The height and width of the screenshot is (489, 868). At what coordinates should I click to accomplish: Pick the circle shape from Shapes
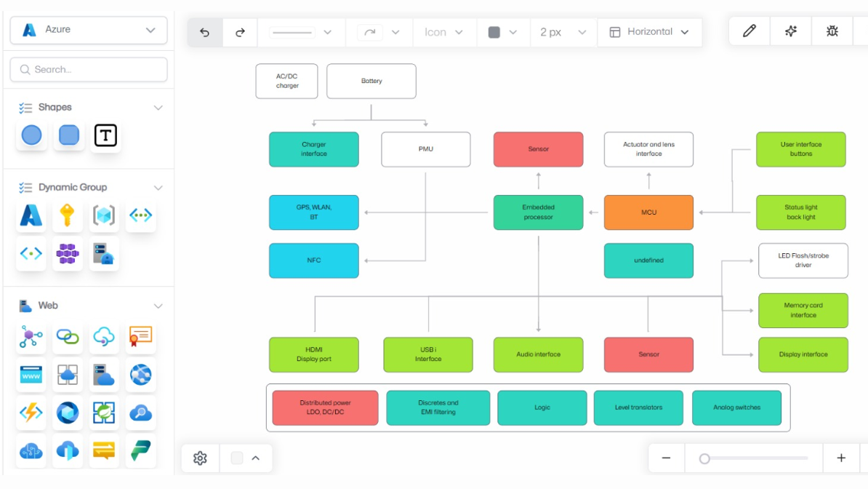pos(31,135)
